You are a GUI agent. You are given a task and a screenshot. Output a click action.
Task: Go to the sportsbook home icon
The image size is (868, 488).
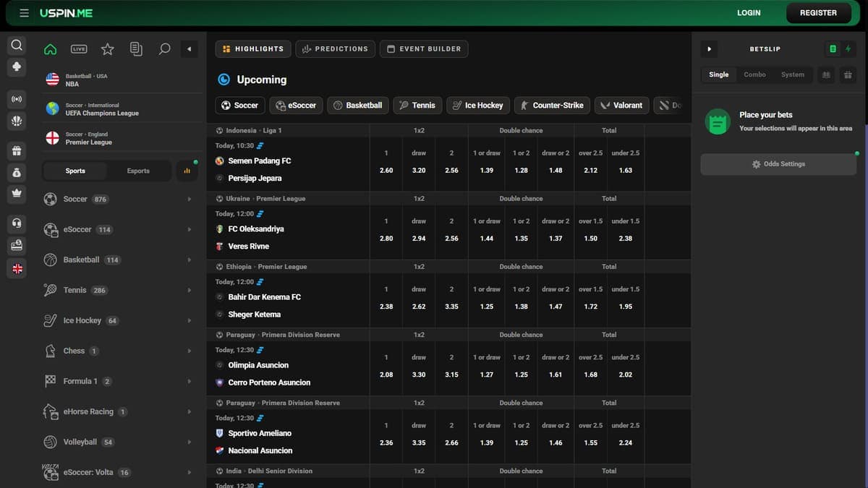(x=50, y=49)
